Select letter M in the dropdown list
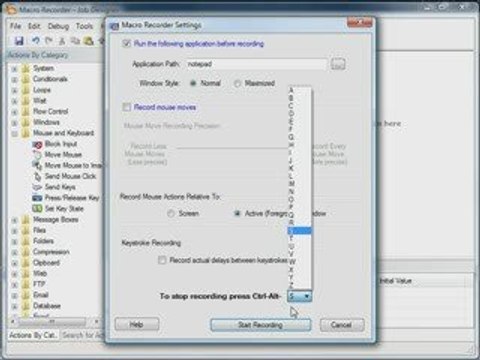480x360 pixels. pyautogui.click(x=299, y=183)
